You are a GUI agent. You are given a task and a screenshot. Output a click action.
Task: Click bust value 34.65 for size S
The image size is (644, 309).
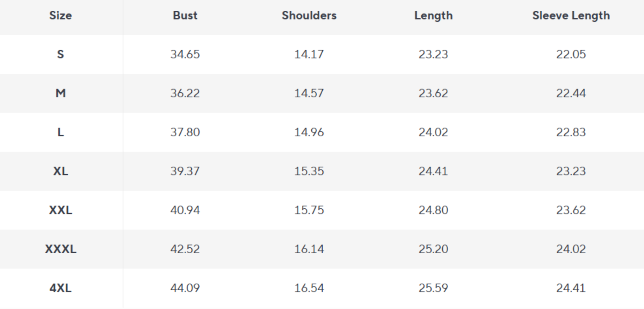pyautogui.click(x=185, y=54)
